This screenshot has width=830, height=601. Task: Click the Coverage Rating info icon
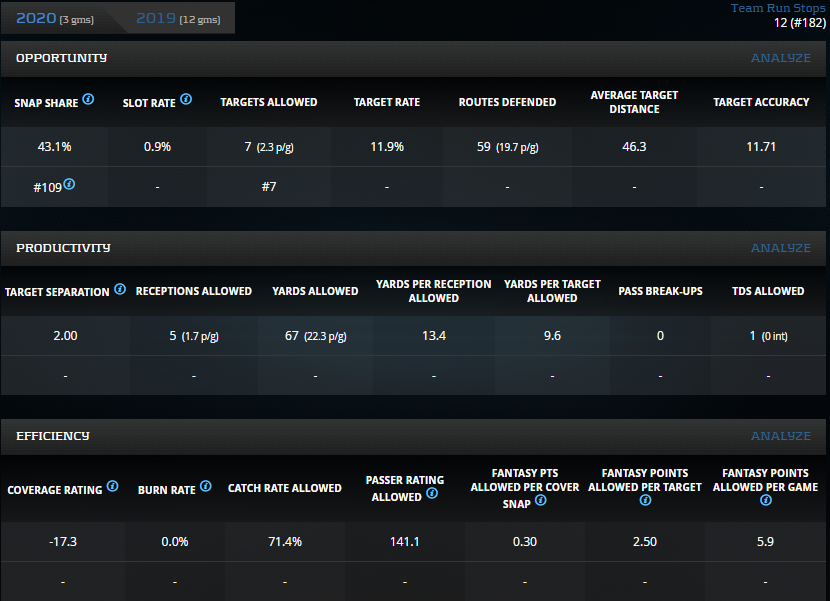pyautogui.click(x=113, y=487)
